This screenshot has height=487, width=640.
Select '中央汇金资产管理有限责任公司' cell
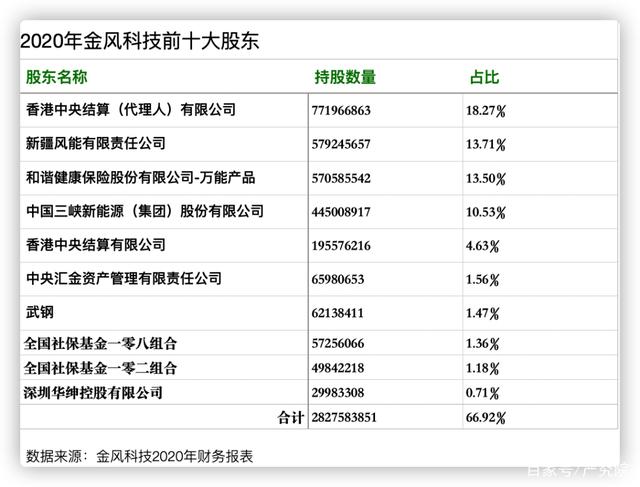(x=124, y=278)
